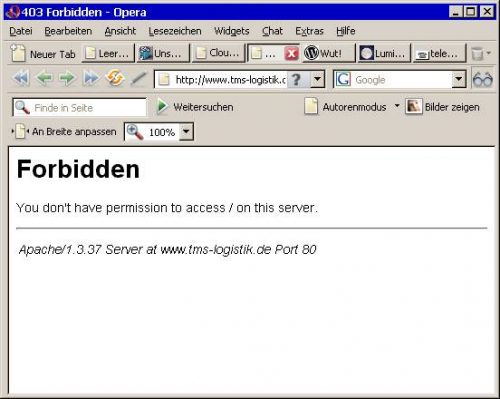
Task: Close the active tab with red X
Action: tap(292, 54)
